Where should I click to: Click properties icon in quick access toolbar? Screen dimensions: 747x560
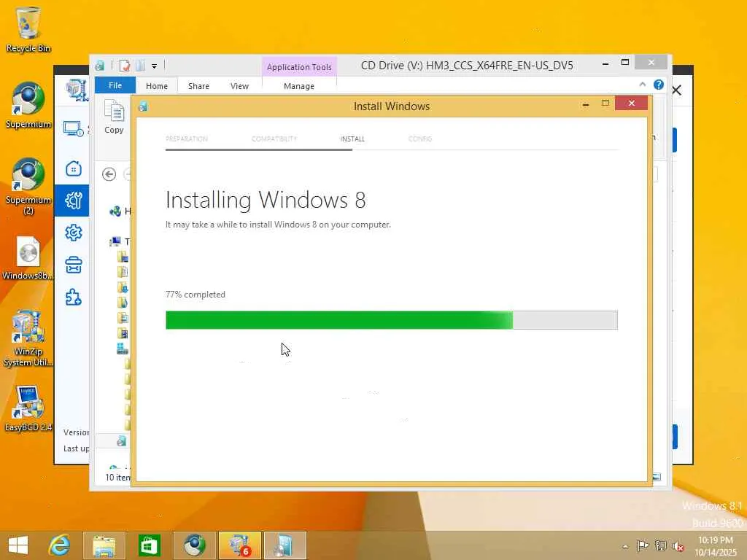pos(125,66)
